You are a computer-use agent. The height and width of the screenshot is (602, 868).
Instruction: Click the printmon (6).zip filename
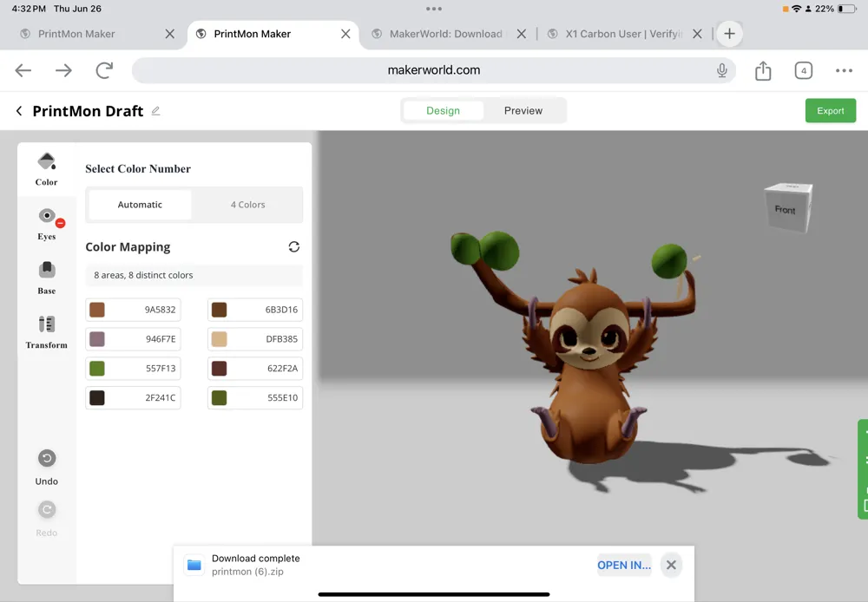pos(247,572)
